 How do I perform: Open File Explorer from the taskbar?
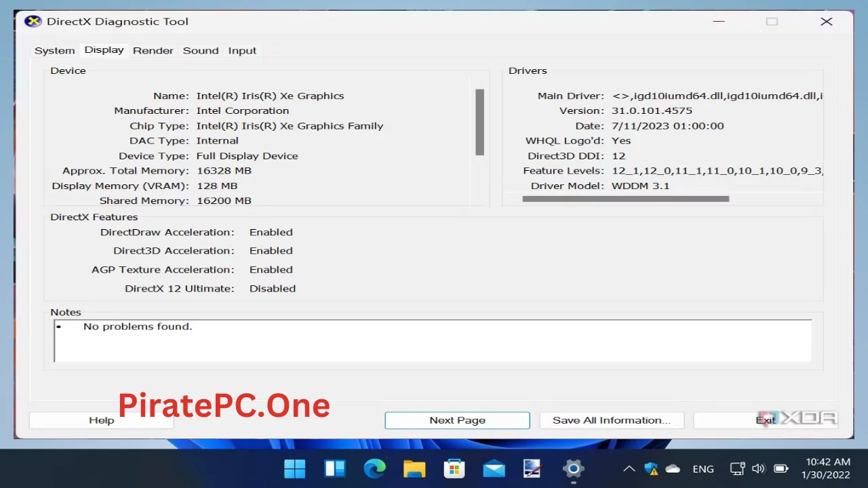coord(414,468)
